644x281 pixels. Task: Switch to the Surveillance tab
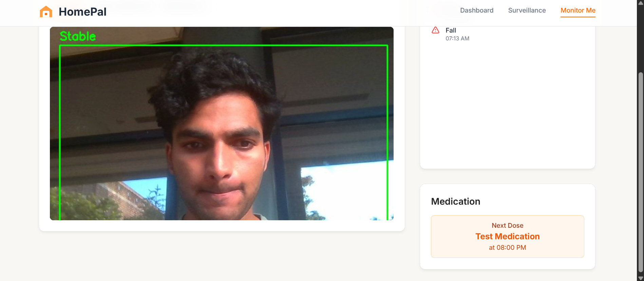click(x=527, y=11)
